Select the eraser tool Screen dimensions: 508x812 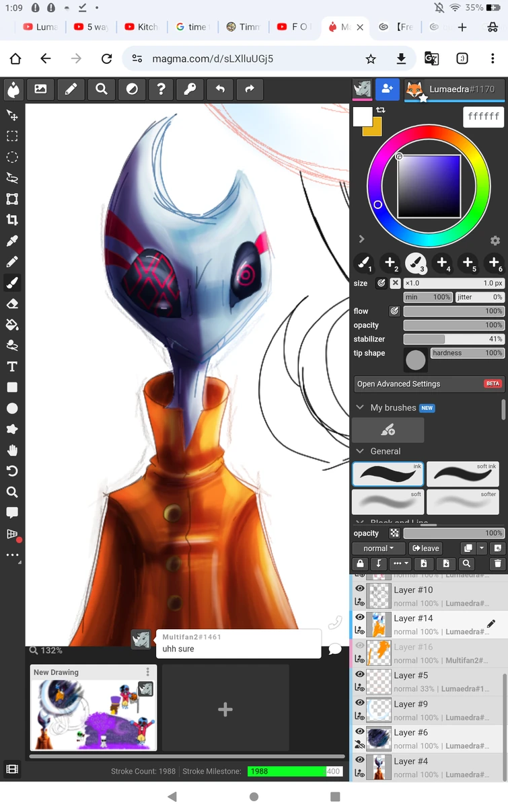point(12,304)
